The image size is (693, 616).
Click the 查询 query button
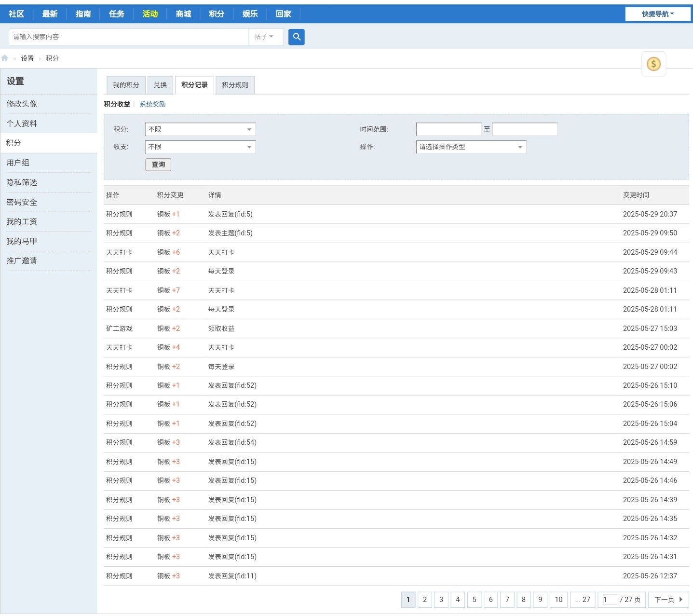click(158, 164)
